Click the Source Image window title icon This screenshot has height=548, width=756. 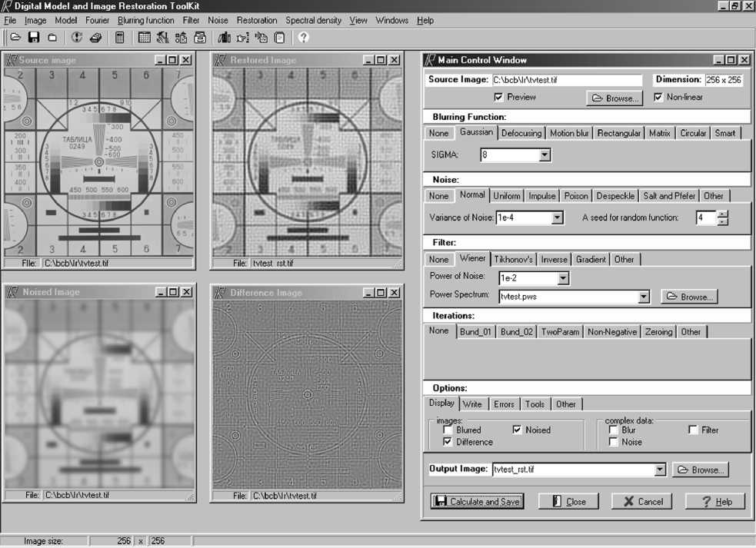click(12, 60)
